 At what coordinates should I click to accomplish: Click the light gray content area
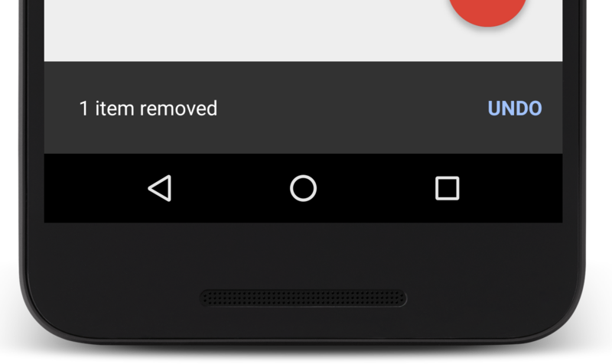click(x=246, y=31)
